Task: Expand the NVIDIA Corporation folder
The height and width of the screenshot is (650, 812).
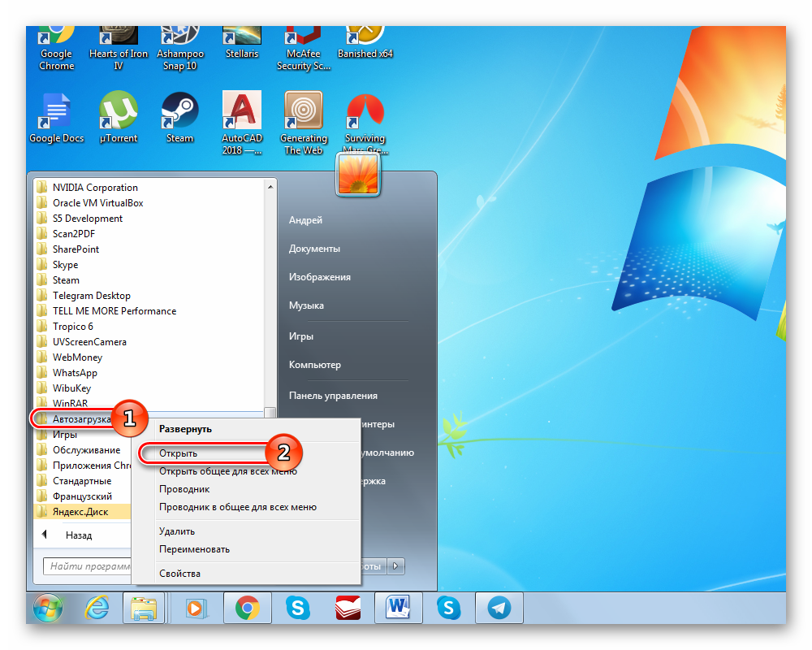Action: point(95,188)
